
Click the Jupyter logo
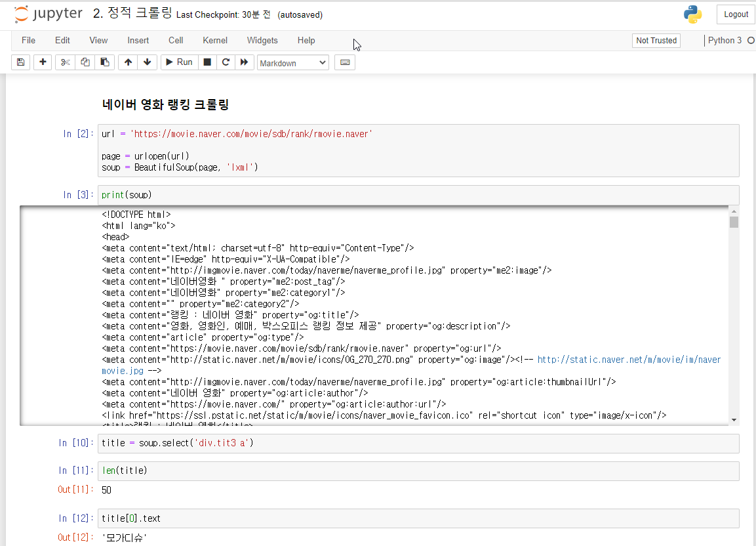[49, 14]
